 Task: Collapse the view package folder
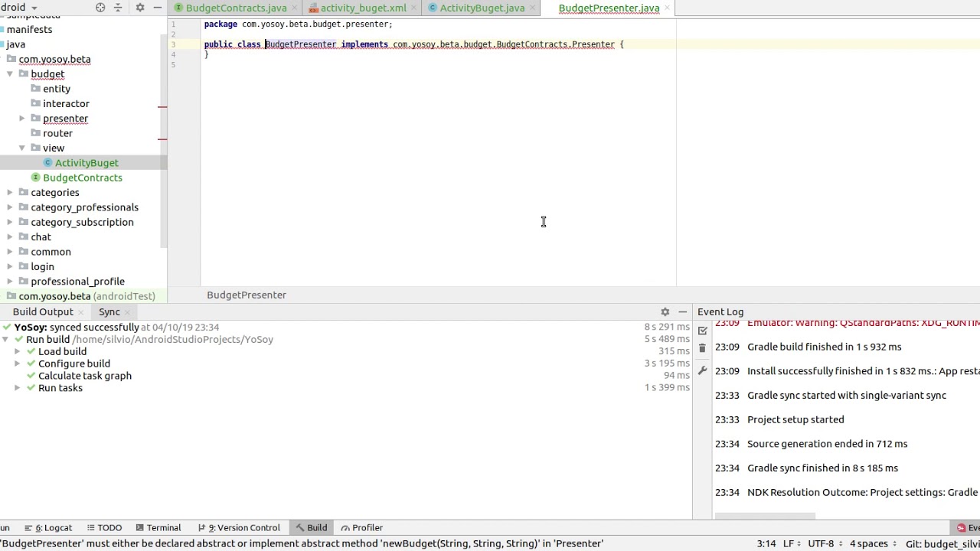(x=22, y=148)
